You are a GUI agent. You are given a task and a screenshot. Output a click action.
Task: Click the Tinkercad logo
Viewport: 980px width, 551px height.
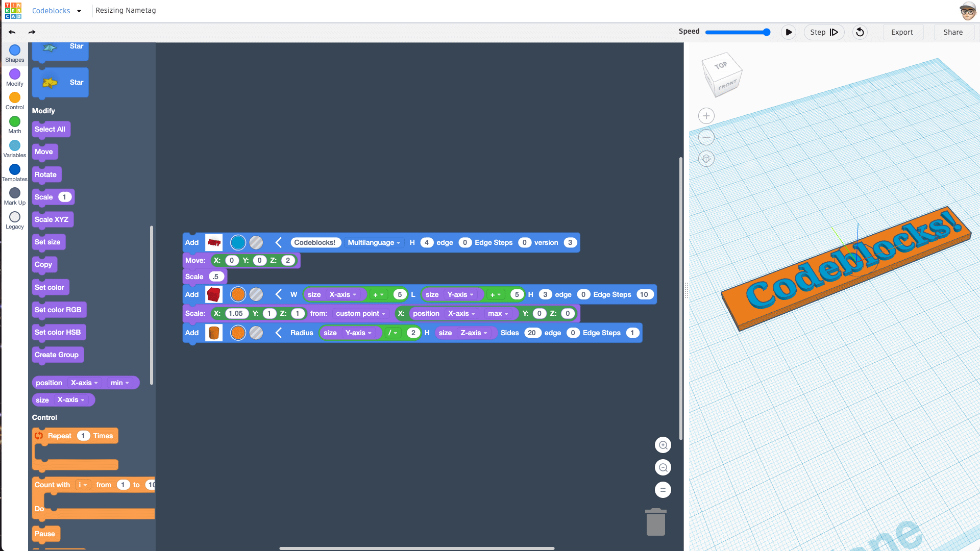point(13,11)
